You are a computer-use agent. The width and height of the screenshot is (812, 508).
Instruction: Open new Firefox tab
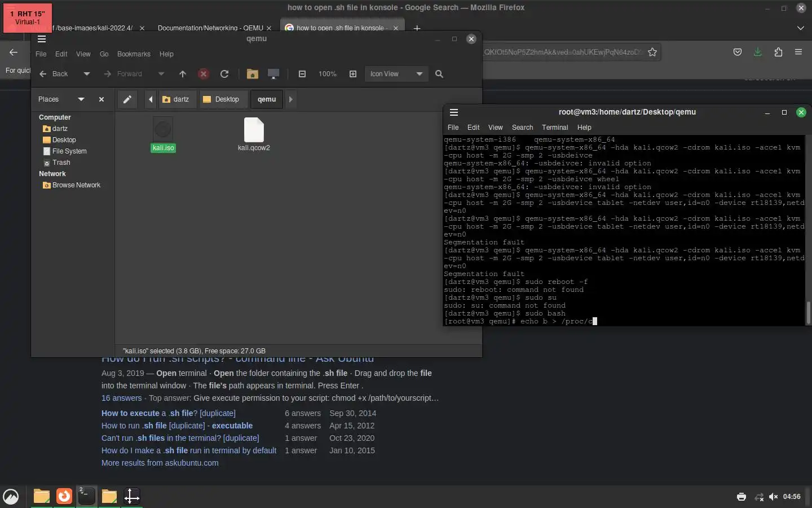click(417, 28)
